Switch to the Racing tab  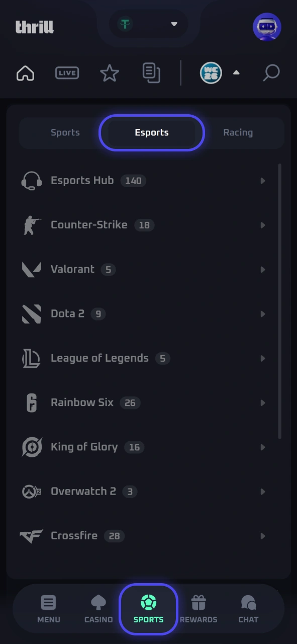pos(238,133)
